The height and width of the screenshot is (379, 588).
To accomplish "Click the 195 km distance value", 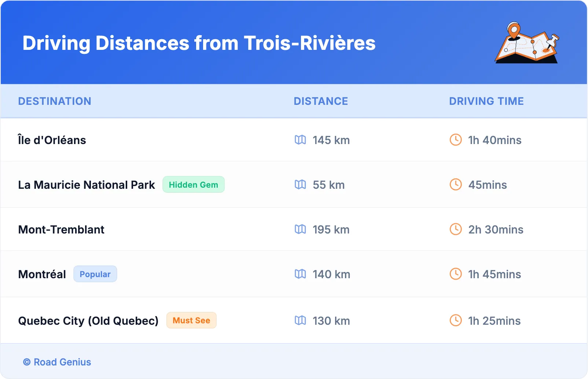I will point(331,229).
